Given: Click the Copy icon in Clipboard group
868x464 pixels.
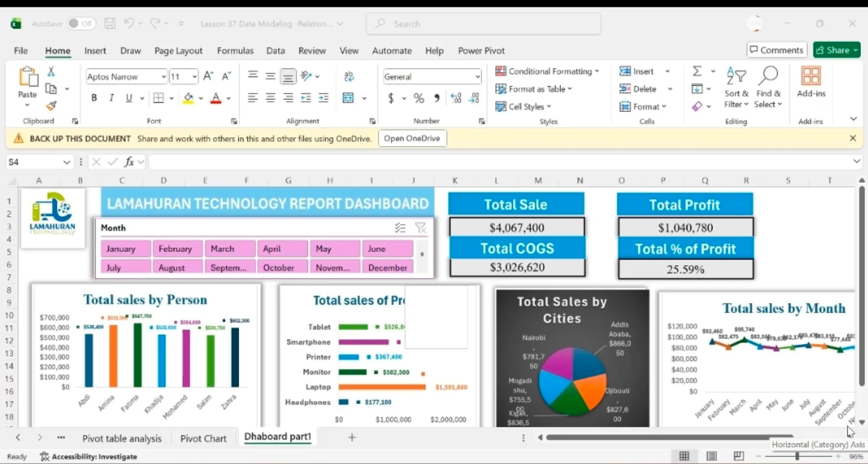Looking at the screenshot, I should [51, 89].
